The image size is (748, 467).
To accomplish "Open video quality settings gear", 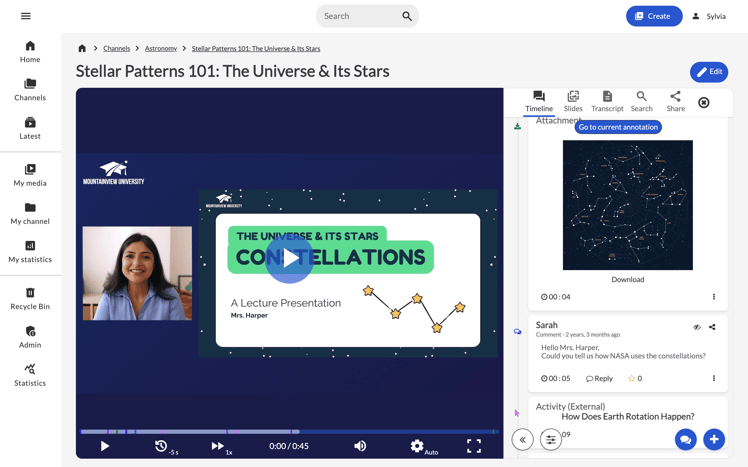I will (x=417, y=446).
